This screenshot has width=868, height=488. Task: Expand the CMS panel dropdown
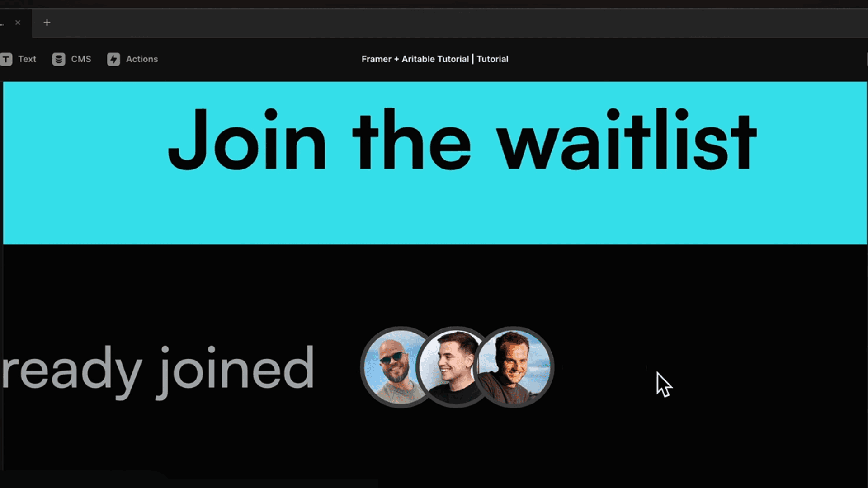tap(71, 59)
